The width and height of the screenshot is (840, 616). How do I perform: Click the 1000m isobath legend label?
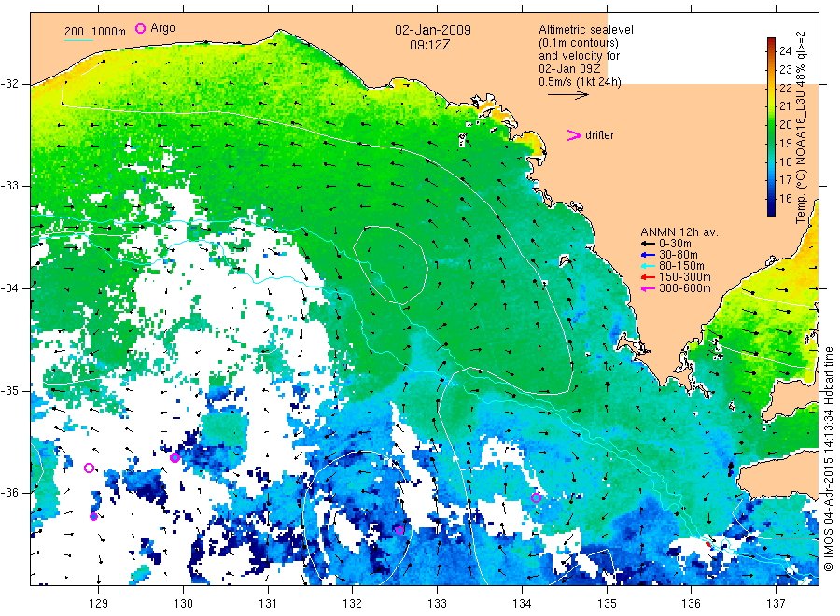[109, 32]
